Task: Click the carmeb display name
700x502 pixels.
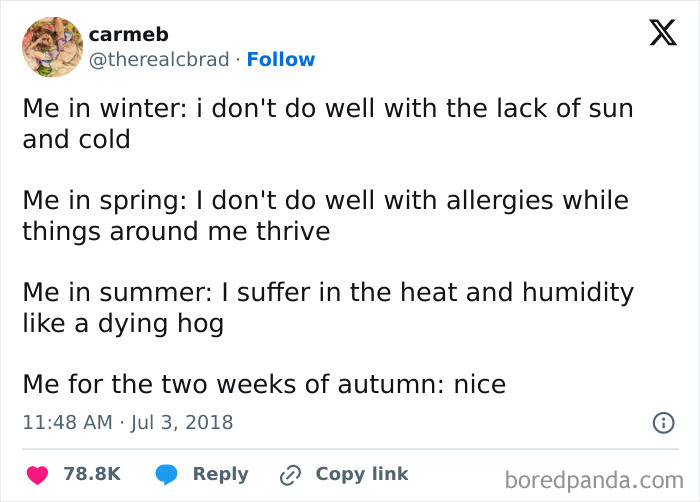Action: click(128, 34)
